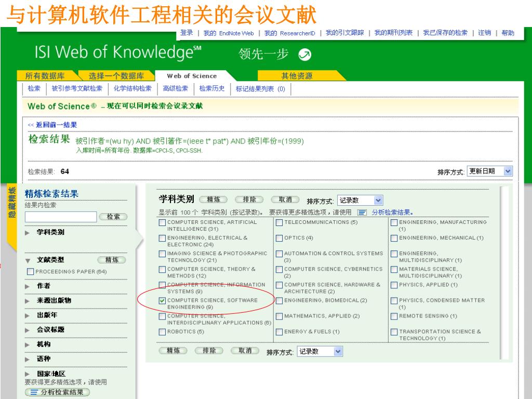Click bottom 精炼 button below category list
Viewport: 532px width, 399px height.
(173, 351)
